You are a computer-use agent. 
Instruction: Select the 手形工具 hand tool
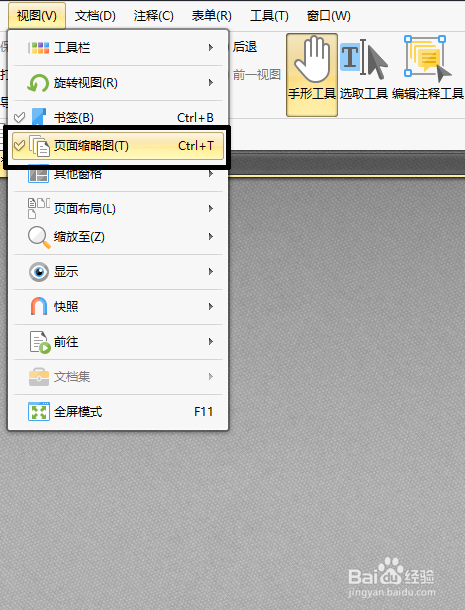click(312, 75)
